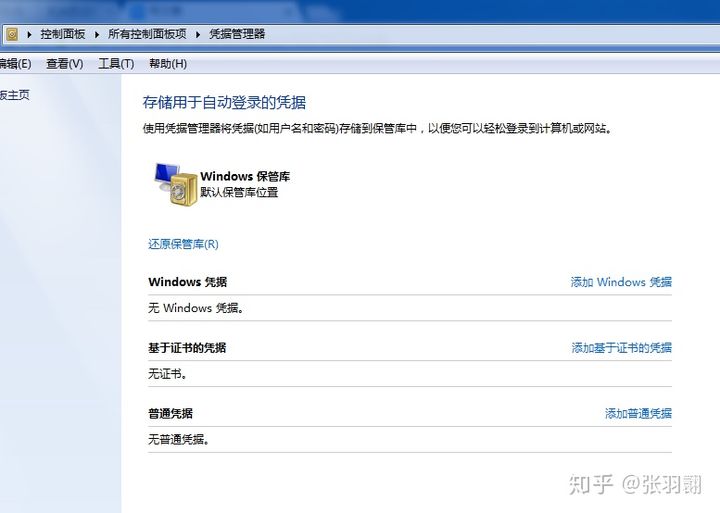Click the 基于证书的凭据 section header
The height and width of the screenshot is (513, 720).
[187, 348]
